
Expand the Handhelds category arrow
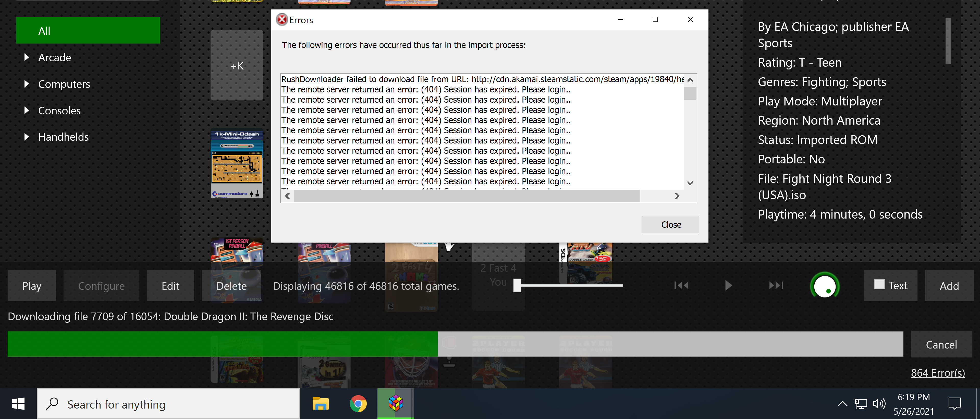tap(27, 137)
